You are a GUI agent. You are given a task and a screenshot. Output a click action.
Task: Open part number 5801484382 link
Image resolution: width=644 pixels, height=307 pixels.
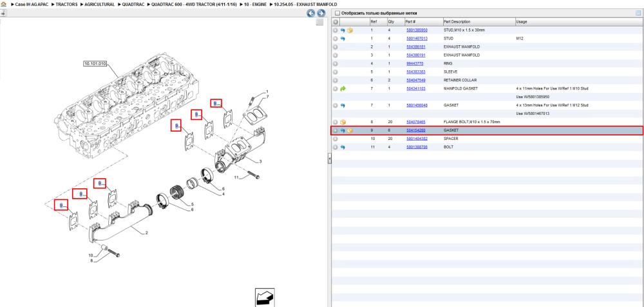[417, 139]
